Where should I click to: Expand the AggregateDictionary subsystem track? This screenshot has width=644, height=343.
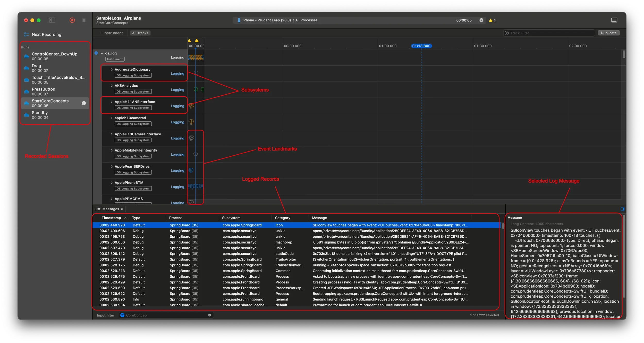[x=112, y=70]
